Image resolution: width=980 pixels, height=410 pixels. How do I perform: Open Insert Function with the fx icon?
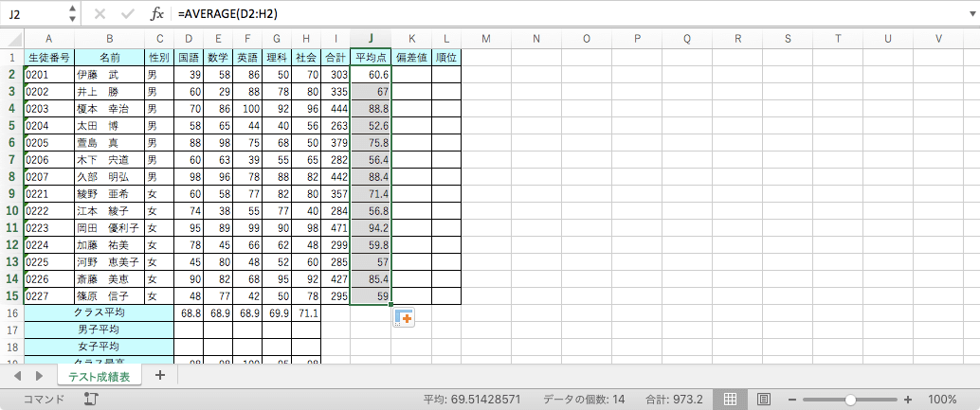click(157, 13)
